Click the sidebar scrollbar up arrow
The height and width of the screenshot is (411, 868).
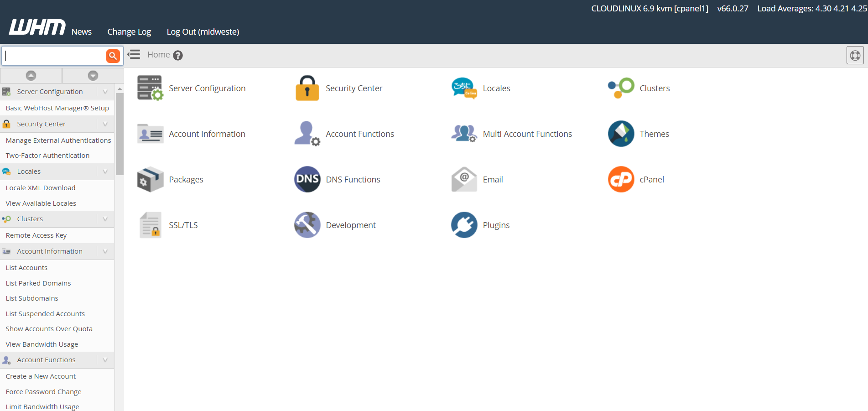tap(120, 88)
